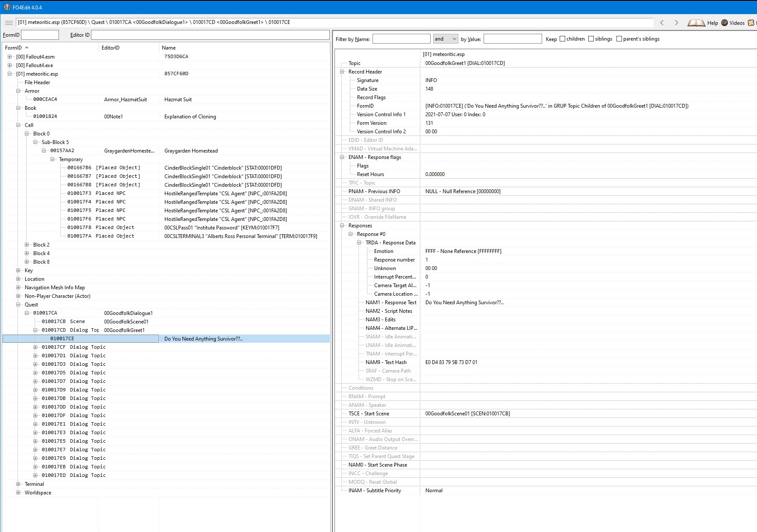
Task: Collapse the Record Header section
Action: coord(342,71)
